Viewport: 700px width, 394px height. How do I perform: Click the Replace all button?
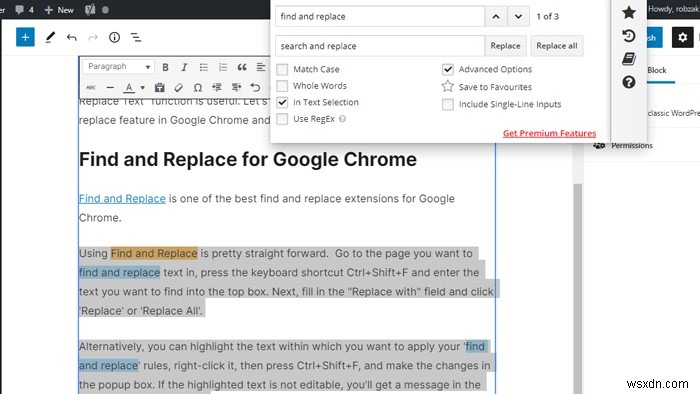pos(557,46)
